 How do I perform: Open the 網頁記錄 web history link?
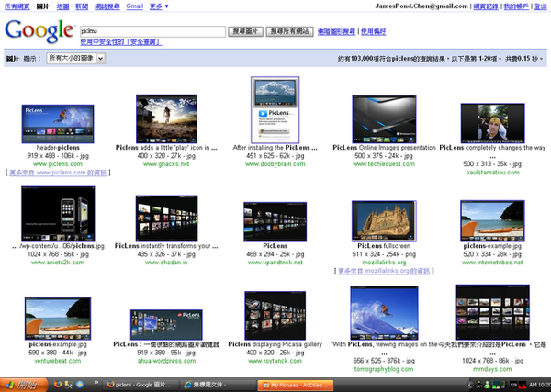coord(486,6)
